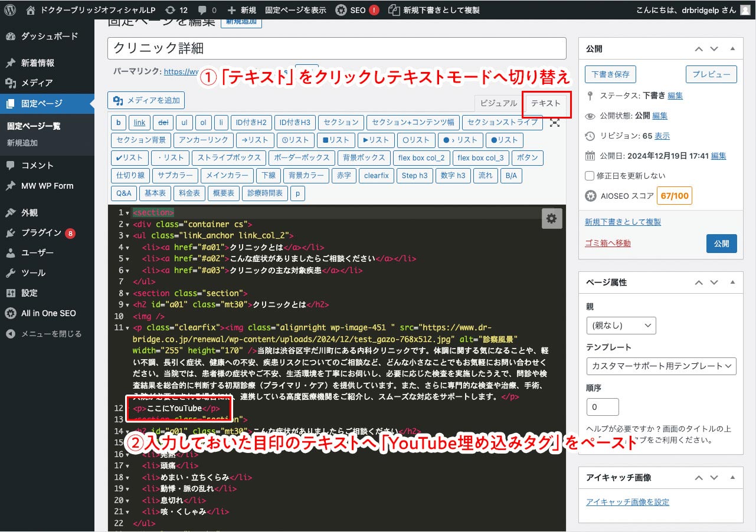This screenshot has width=756, height=532.
Task: Show revisions via リビジョン 表示 link
Action: pyautogui.click(x=662, y=136)
